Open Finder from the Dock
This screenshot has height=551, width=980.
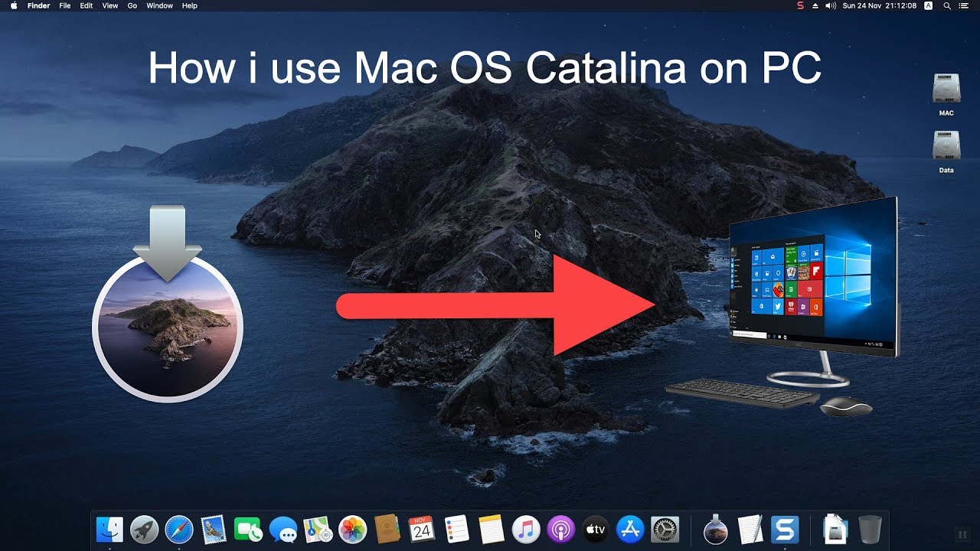pyautogui.click(x=109, y=529)
